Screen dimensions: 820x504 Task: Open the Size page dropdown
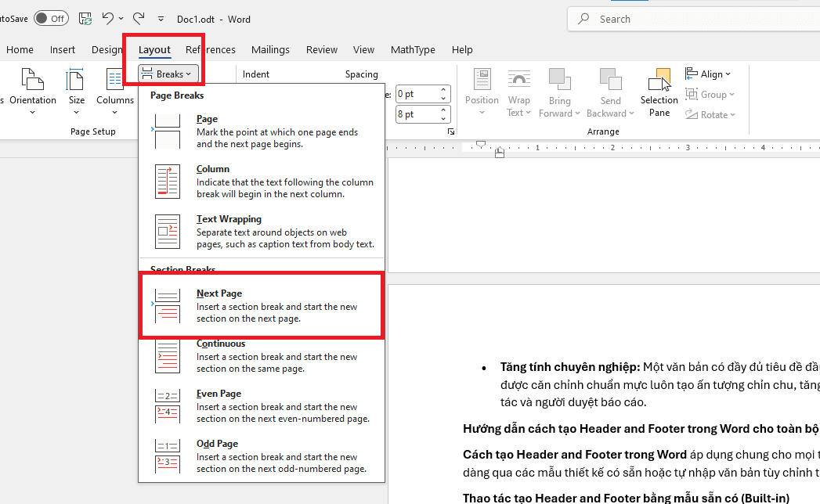click(76, 92)
